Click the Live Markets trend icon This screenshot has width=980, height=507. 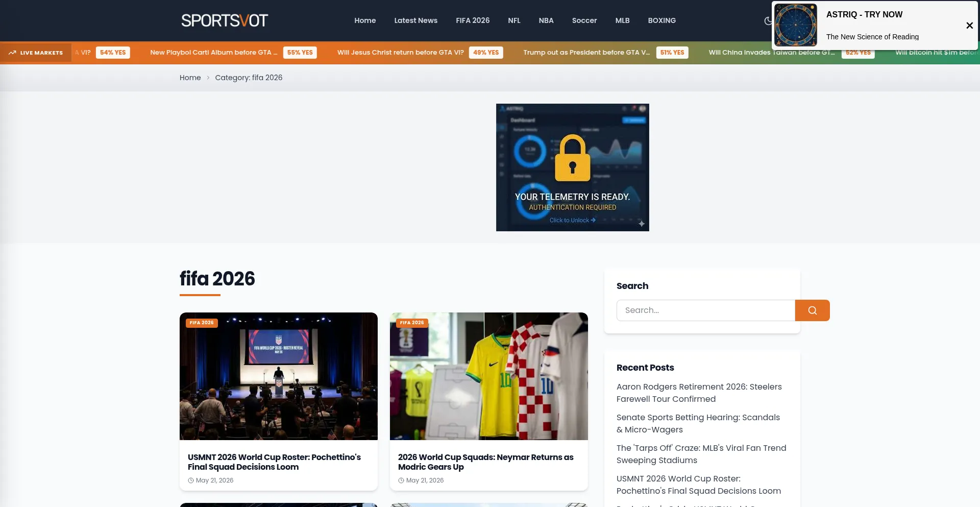point(12,53)
